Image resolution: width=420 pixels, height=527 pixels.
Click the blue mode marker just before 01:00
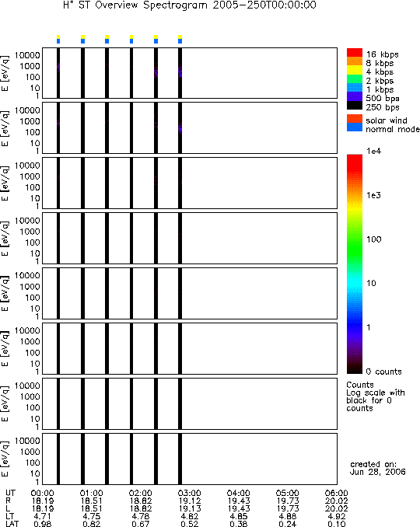(82, 41)
